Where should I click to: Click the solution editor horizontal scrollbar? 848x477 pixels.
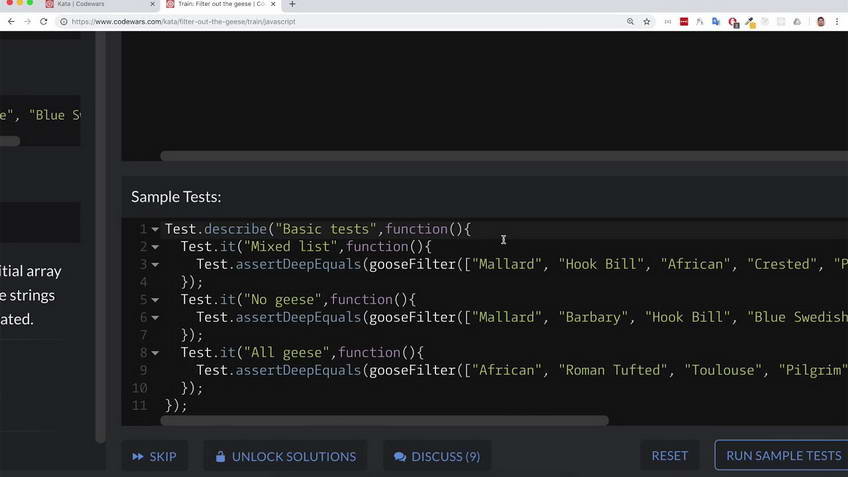[x=504, y=156]
